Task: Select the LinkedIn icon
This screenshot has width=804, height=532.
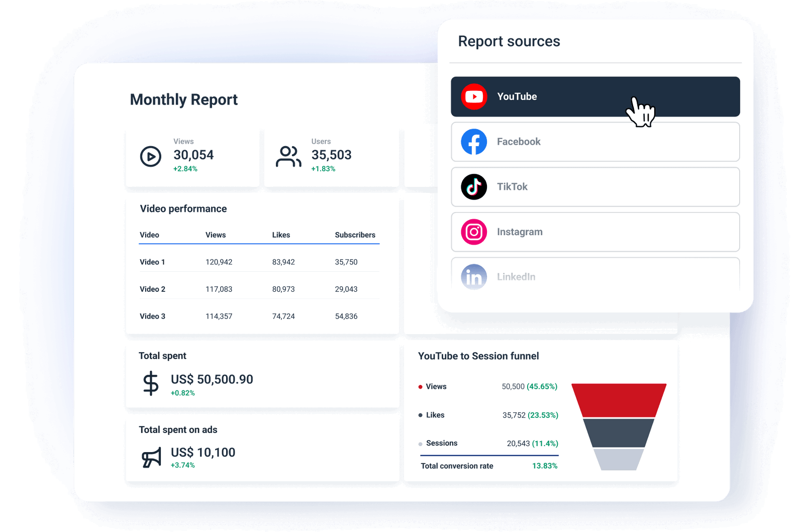Action: (x=474, y=277)
